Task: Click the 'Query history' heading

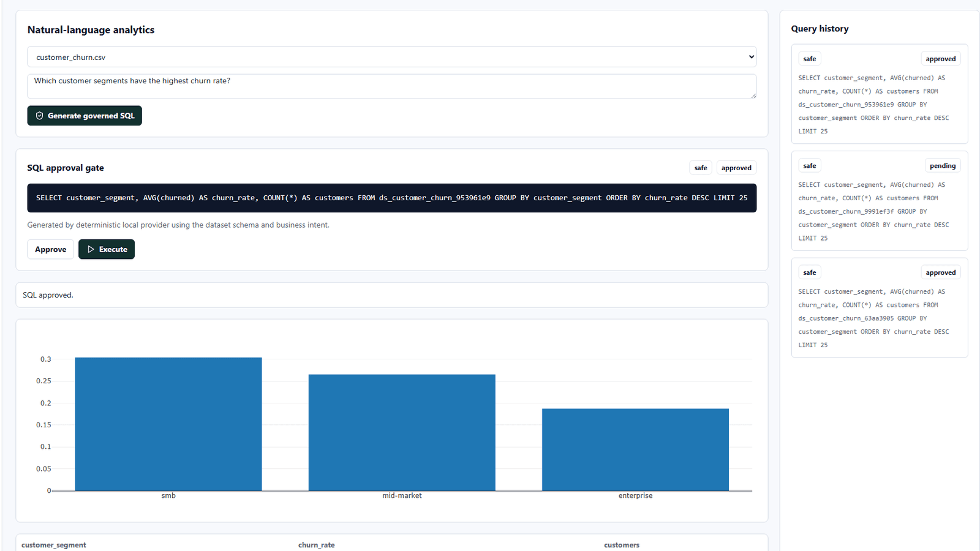Action: pos(820,29)
